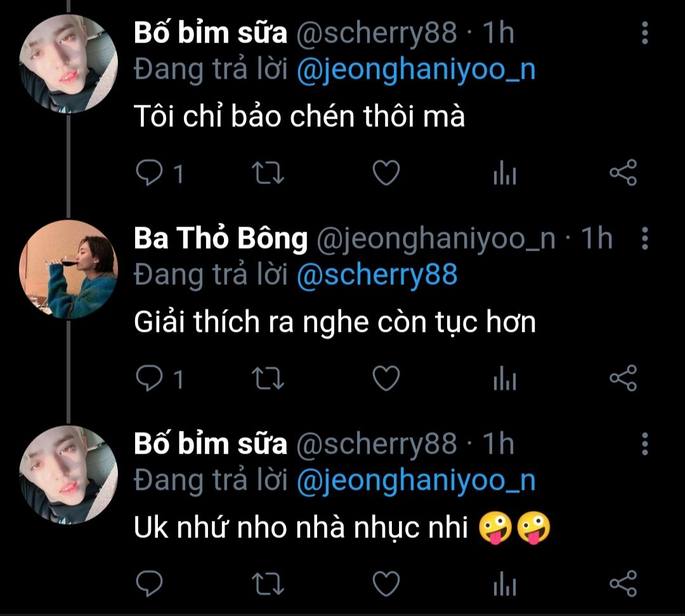View analytics for Ba Thỏ Bông's tweet
685x616 pixels.
pos(505,379)
